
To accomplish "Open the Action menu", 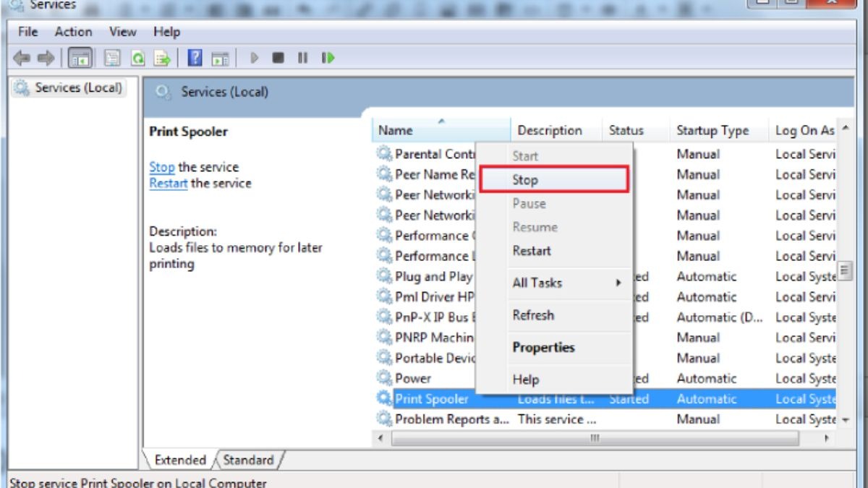I will 73,32.
